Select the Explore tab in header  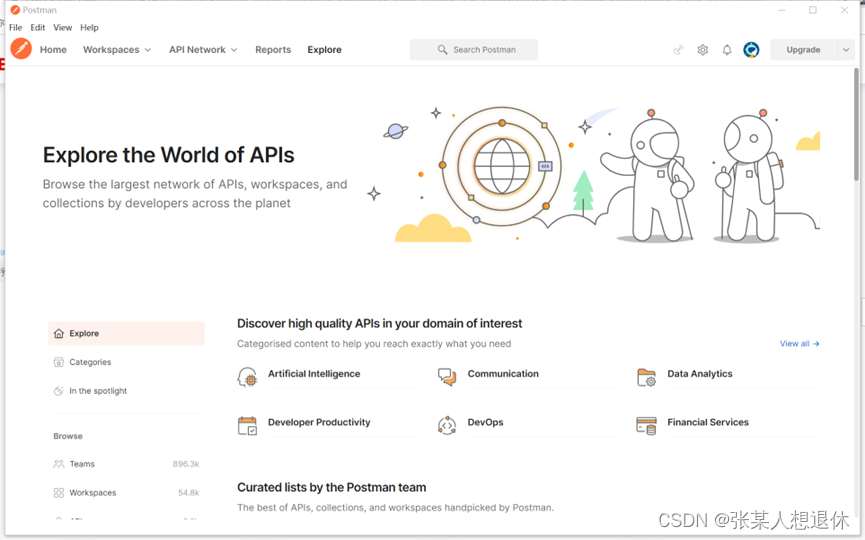click(324, 50)
